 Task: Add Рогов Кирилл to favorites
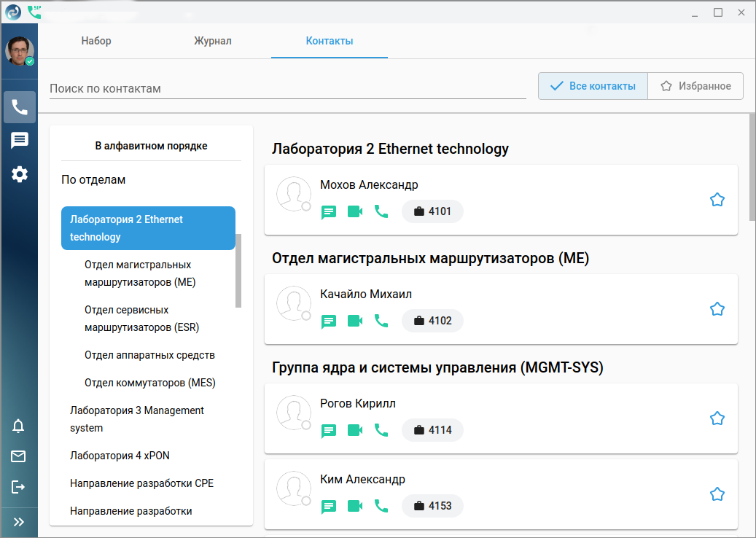coord(717,418)
